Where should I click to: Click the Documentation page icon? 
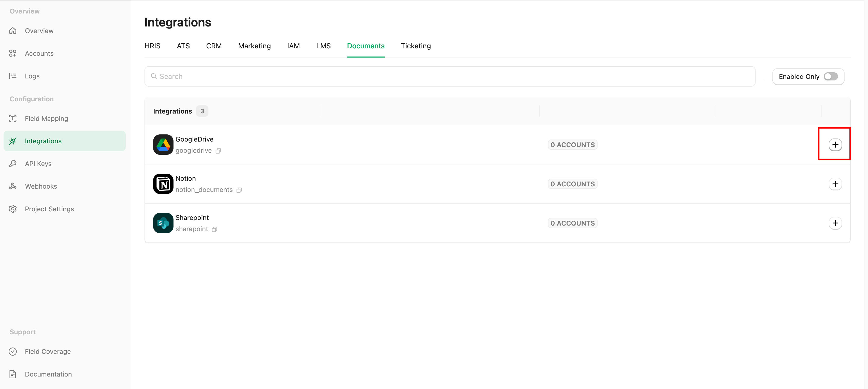(x=13, y=374)
